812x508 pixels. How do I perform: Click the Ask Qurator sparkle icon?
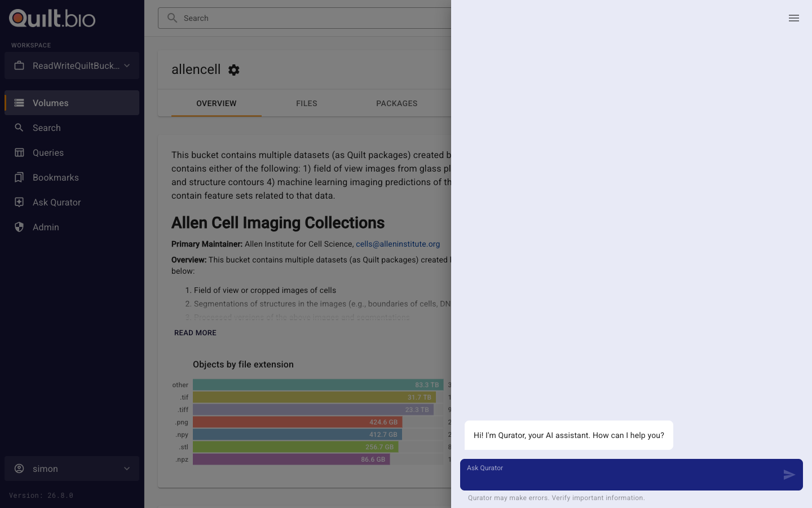pos(19,202)
